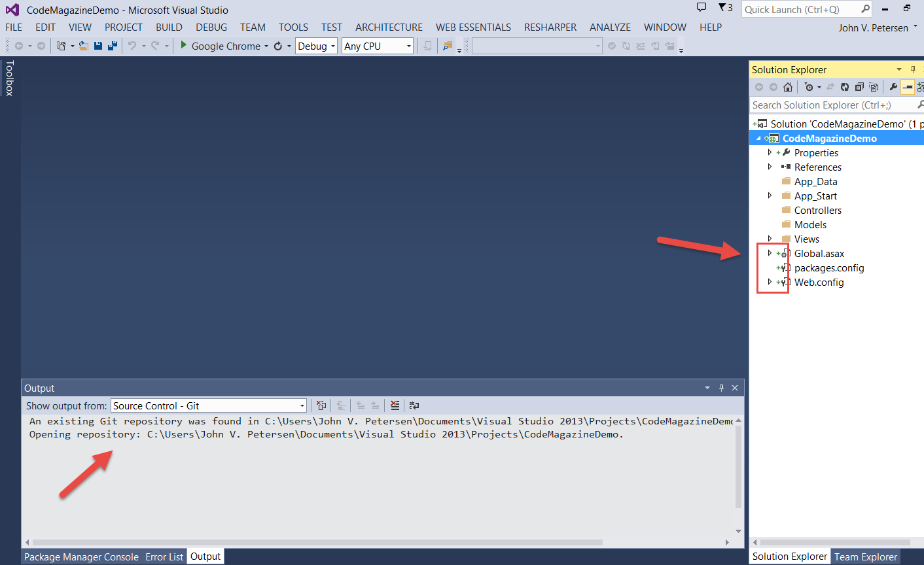924x565 pixels.
Task: Open the notifications flag showing 3
Action: click(x=725, y=8)
